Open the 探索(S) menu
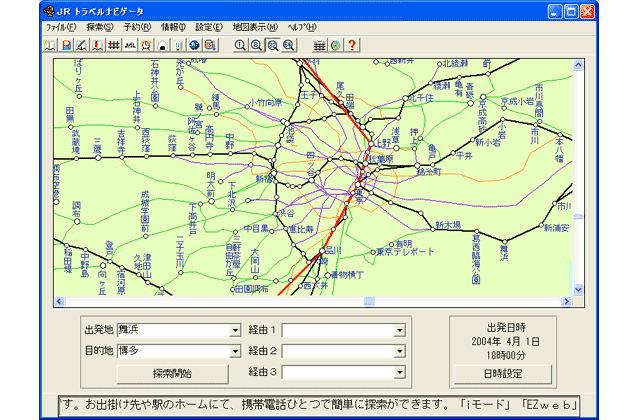Image resolution: width=638 pixels, height=420 pixels. (x=100, y=27)
